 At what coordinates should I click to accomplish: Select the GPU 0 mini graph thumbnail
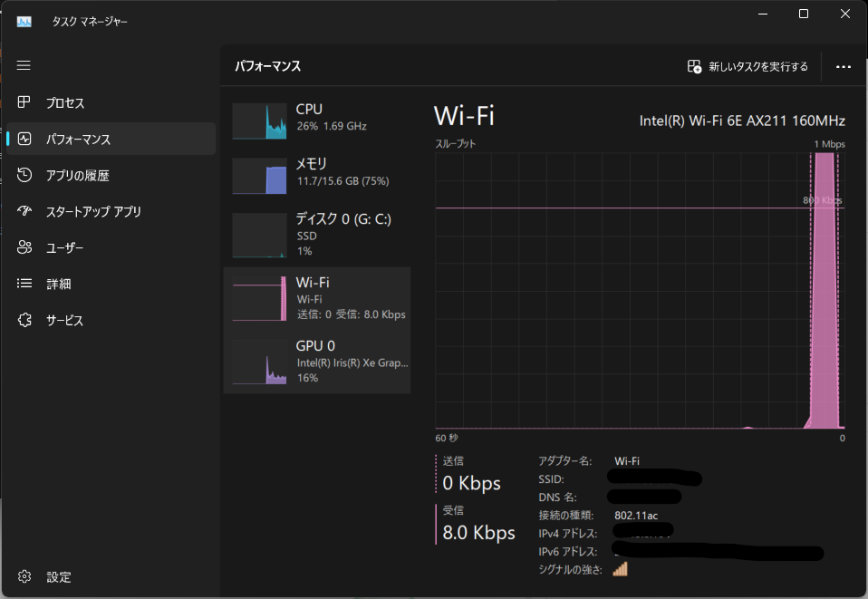click(260, 362)
